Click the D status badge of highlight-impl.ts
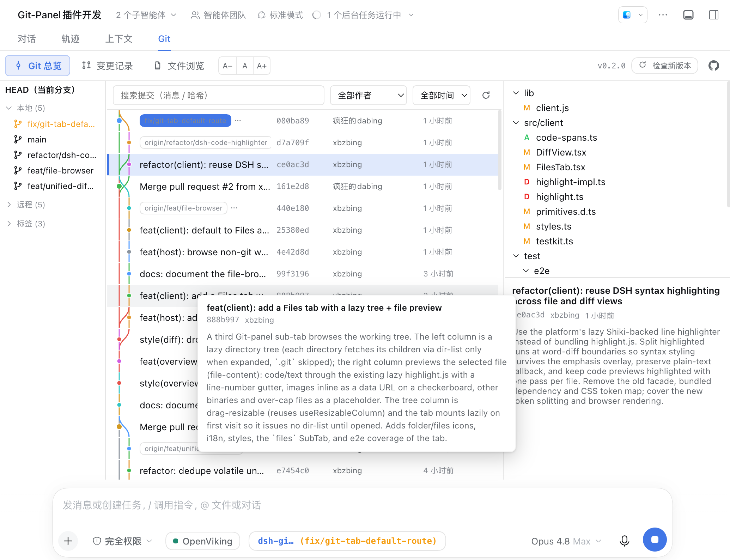Viewport: 730px width, 560px height. pyautogui.click(x=527, y=182)
